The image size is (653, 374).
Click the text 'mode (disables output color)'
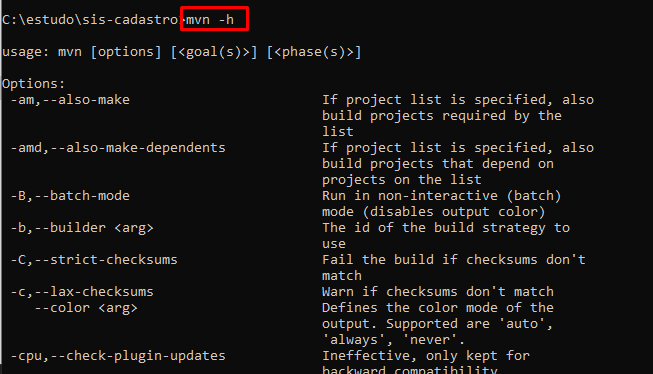(434, 212)
